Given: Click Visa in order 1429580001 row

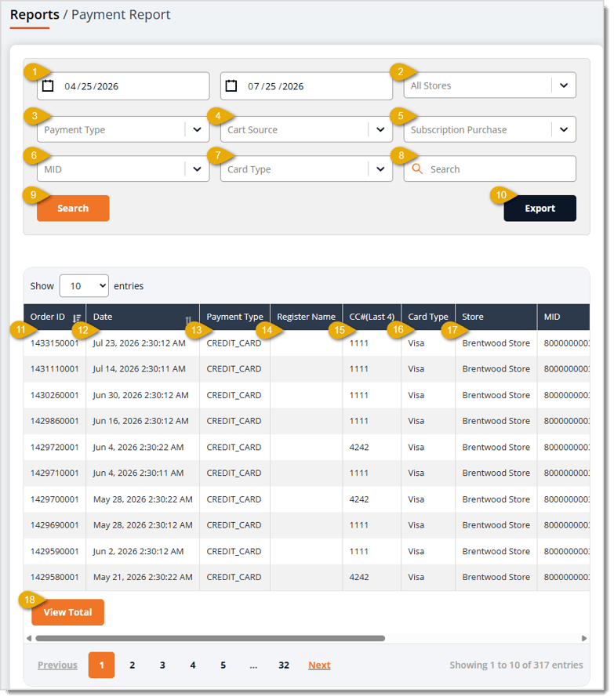Looking at the screenshot, I should coord(416,577).
